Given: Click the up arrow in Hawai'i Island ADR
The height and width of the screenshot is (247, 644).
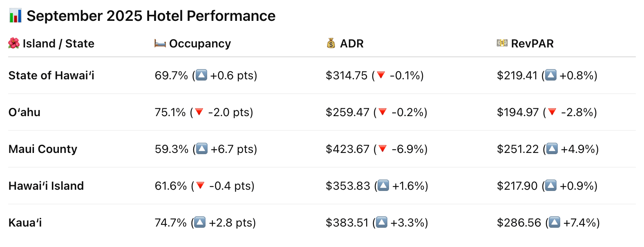Looking at the screenshot, I should coord(383,186).
